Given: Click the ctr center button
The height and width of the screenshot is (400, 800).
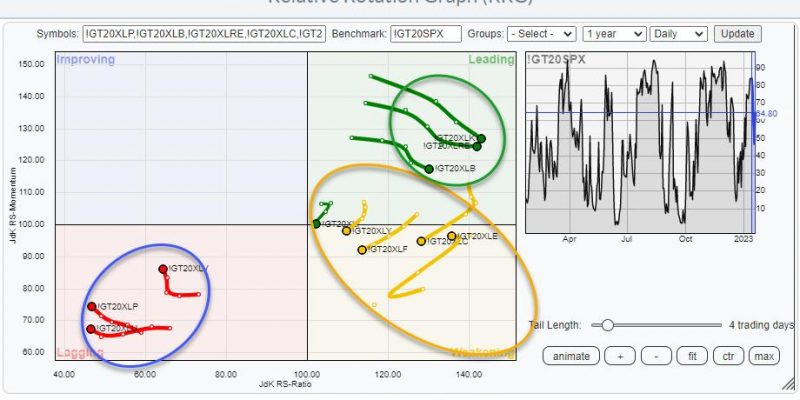Looking at the screenshot, I should 728,356.
